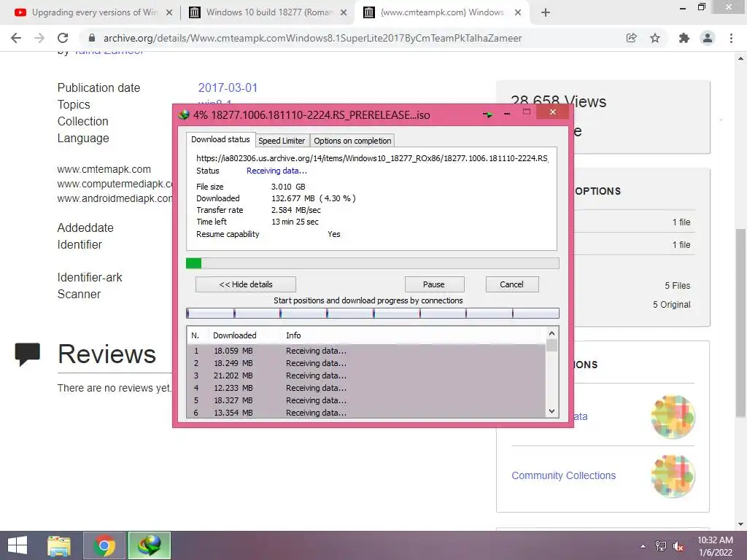The width and height of the screenshot is (747, 560).
Task: Open the Options on completion tab
Action: tap(352, 141)
